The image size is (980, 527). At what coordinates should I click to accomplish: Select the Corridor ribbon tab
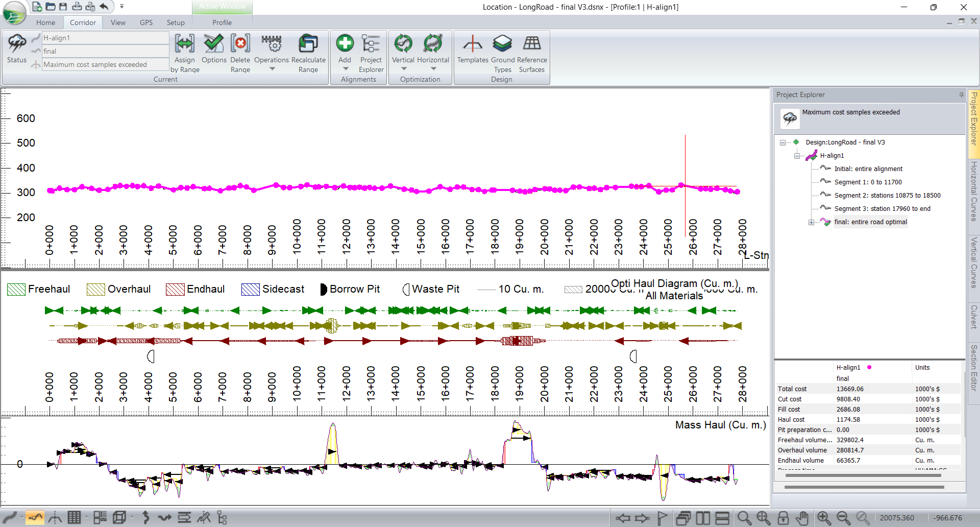pyautogui.click(x=83, y=22)
